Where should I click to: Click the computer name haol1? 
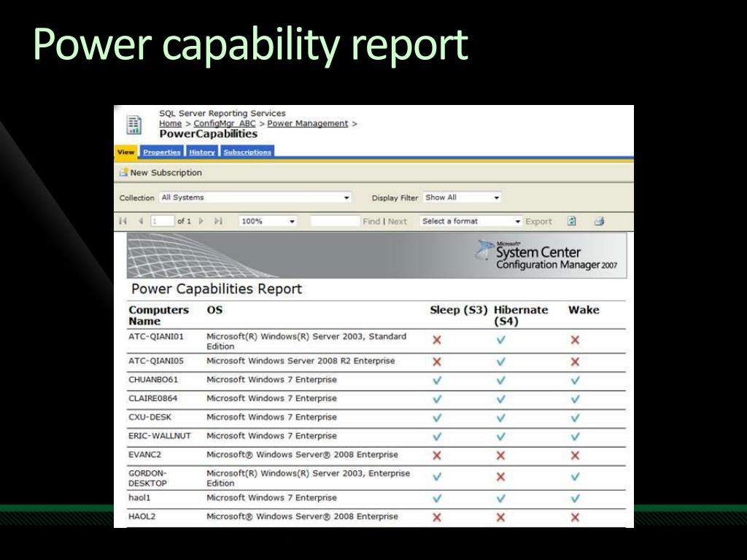coord(139,497)
